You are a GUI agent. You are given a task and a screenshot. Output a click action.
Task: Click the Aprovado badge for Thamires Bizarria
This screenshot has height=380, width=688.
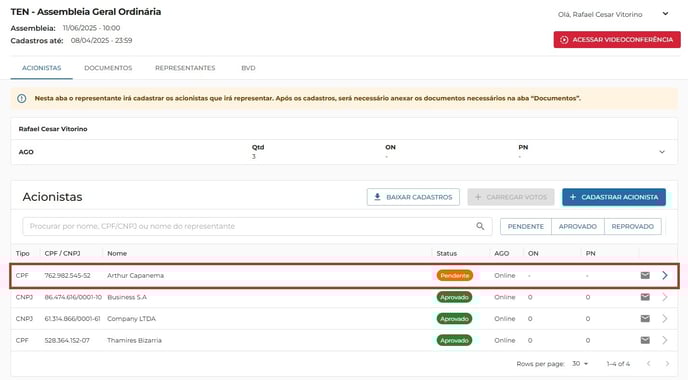coord(454,340)
